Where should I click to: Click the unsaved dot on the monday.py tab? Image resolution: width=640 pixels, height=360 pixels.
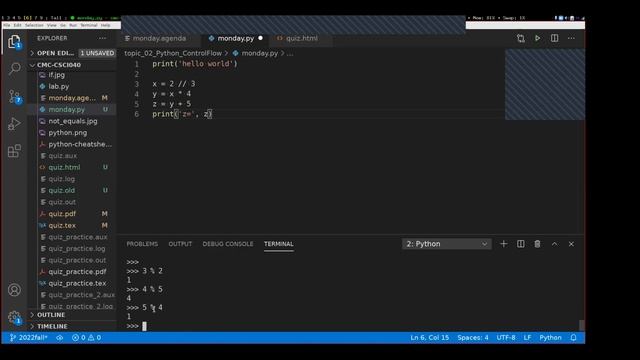(260, 38)
